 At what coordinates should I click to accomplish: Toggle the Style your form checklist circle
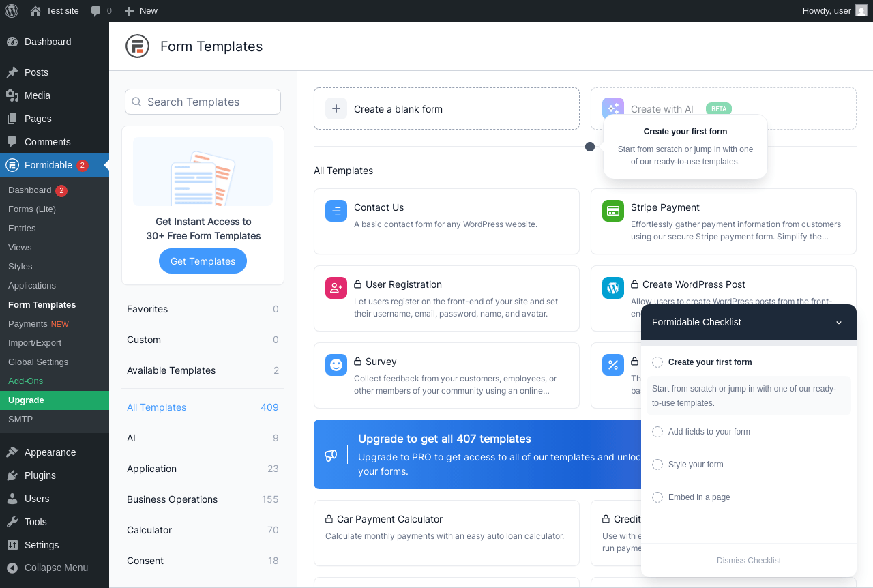coord(657,465)
